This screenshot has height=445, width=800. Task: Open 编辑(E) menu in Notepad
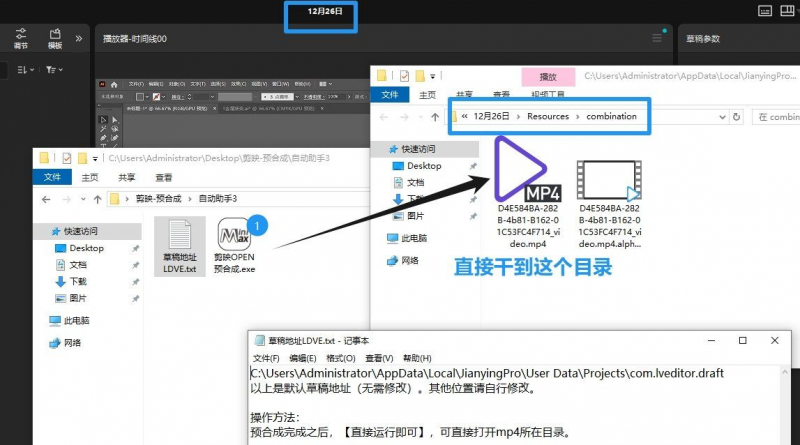303,358
